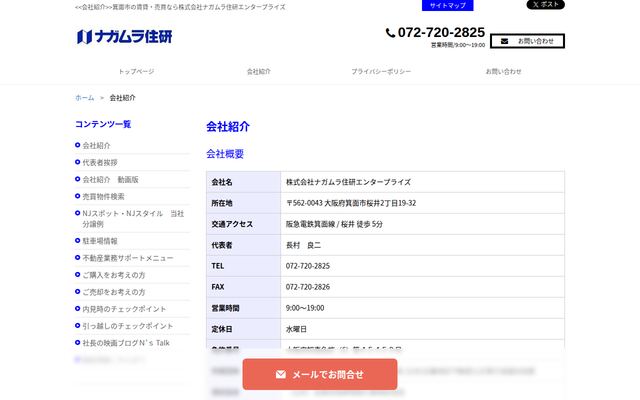640x400 pixels.
Task: Click the TEL value 072-720-2825 in table
Action: pyautogui.click(x=423, y=266)
